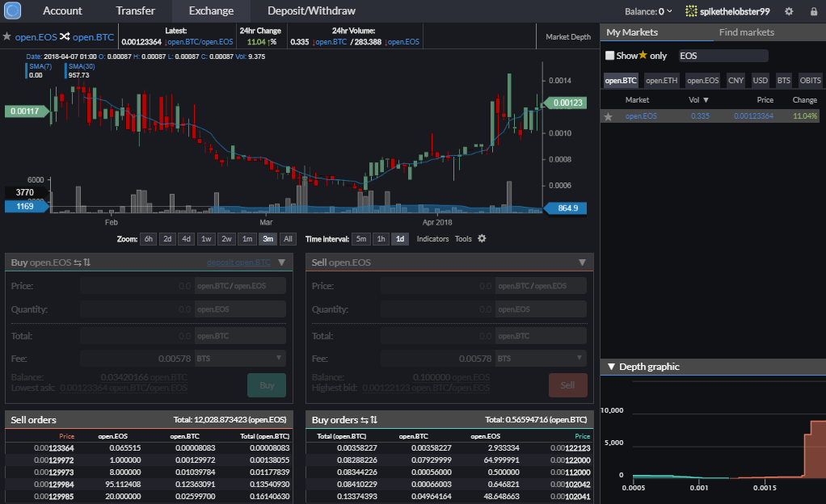Open chart settings gear next to Tools
Screen dimensions: 826x504
pos(482,238)
